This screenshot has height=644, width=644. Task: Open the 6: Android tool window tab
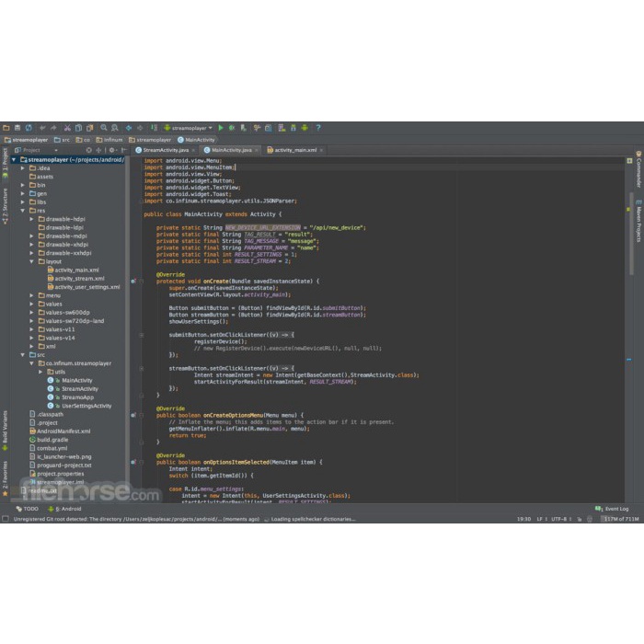pyautogui.click(x=65, y=509)
